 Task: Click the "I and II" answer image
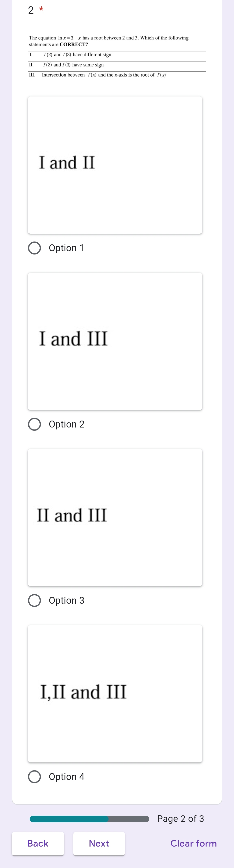click(x=115, y=165)
